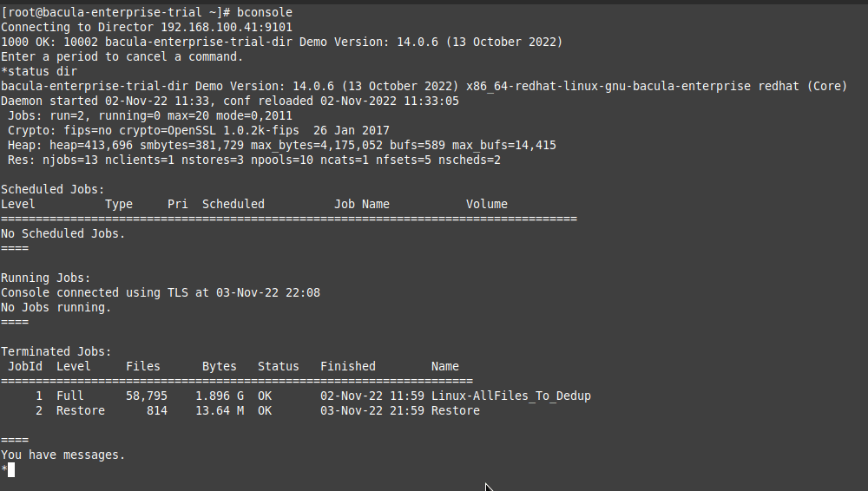
Task: Click the JobId column header
Action: 25,366
